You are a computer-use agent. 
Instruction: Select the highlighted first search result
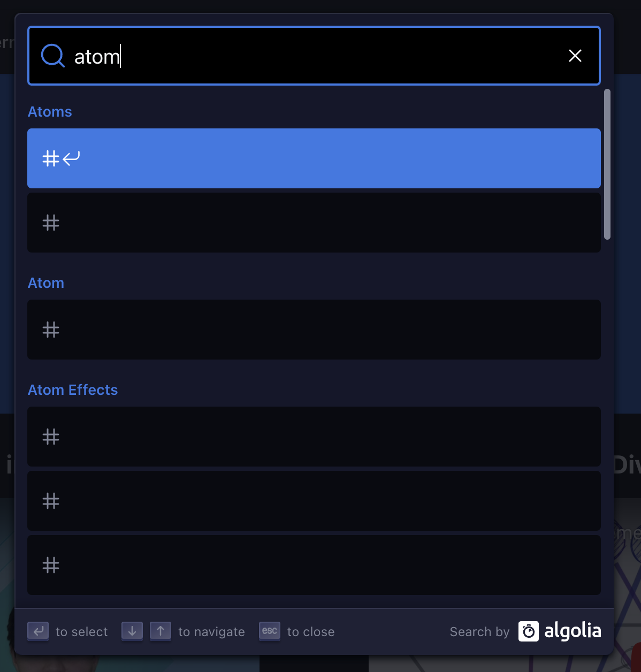[x=314, y=158]
